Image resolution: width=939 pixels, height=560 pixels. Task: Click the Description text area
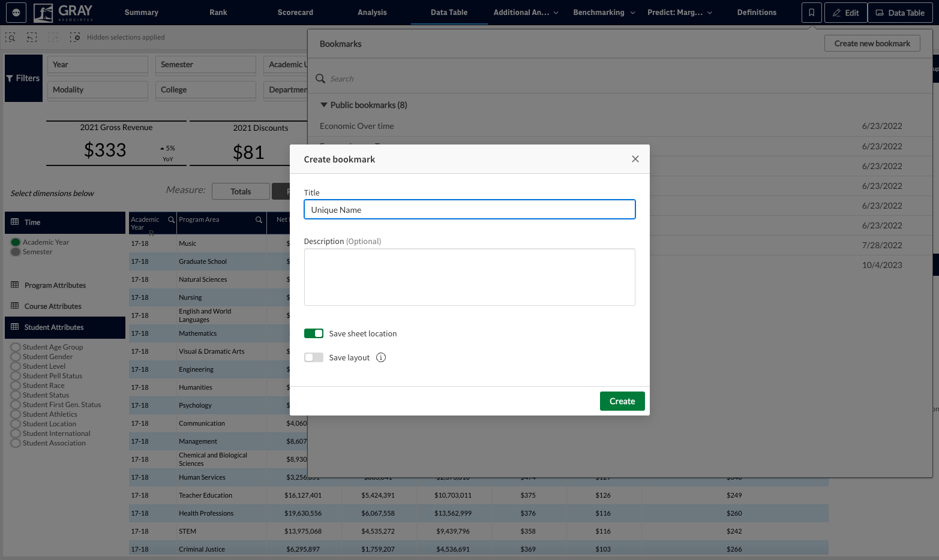[x=469, y=277]
